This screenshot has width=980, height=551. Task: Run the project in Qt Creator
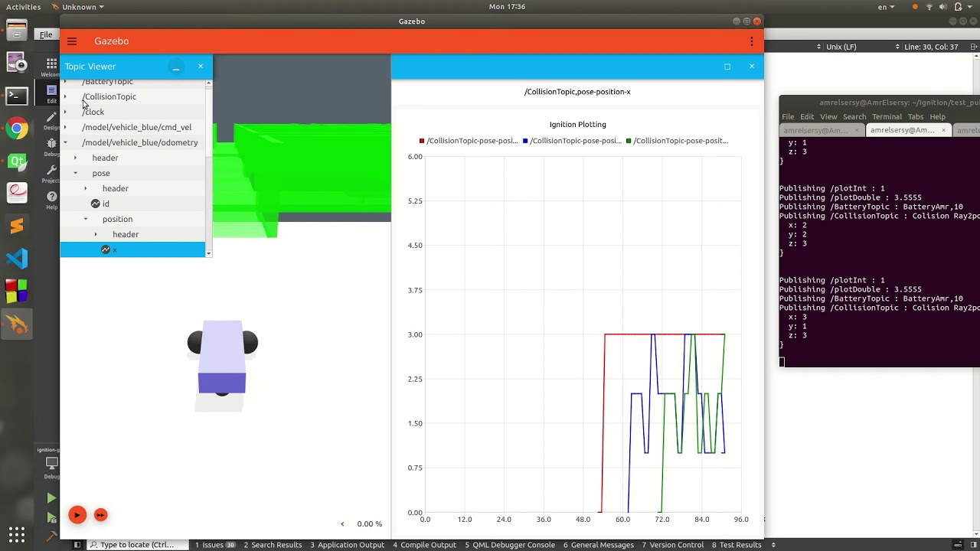(x=51, y=498)
